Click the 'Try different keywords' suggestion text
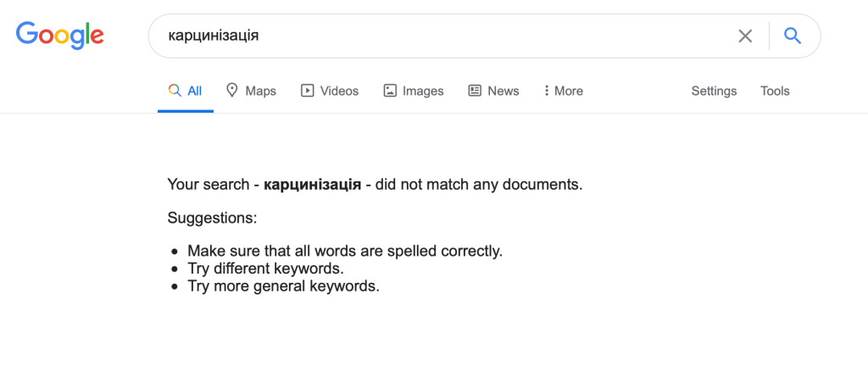 [x=265, y=269]
